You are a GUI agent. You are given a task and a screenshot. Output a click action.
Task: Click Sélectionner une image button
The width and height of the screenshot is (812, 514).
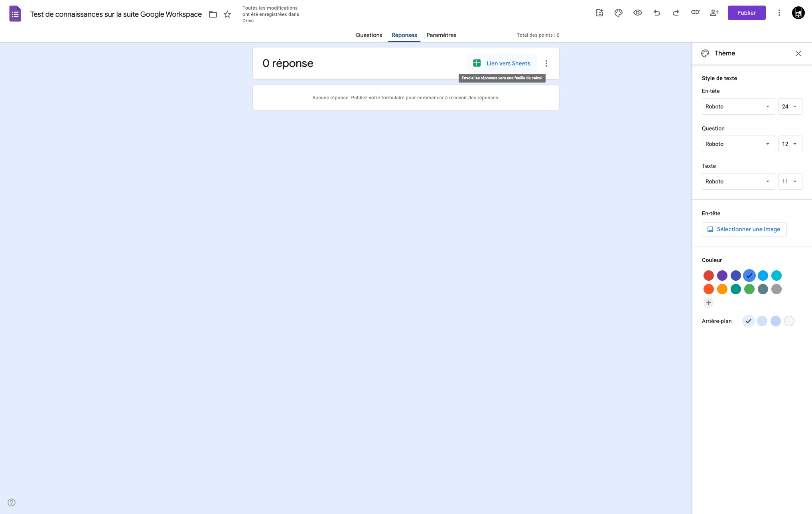coord(744,229)
